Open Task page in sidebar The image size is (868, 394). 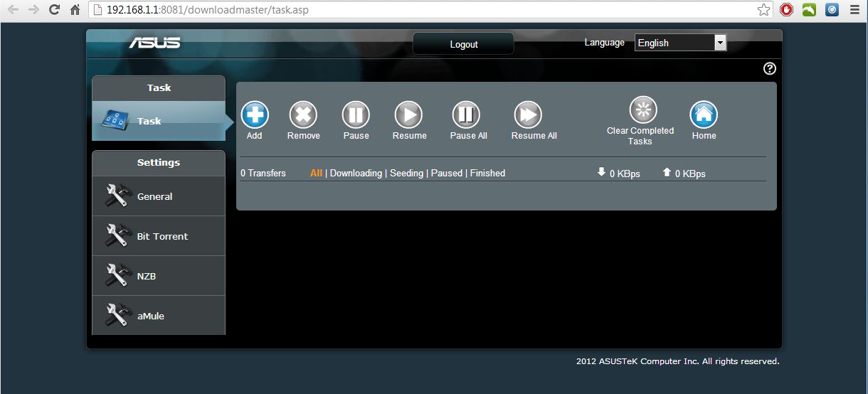[x=159, y=121]
